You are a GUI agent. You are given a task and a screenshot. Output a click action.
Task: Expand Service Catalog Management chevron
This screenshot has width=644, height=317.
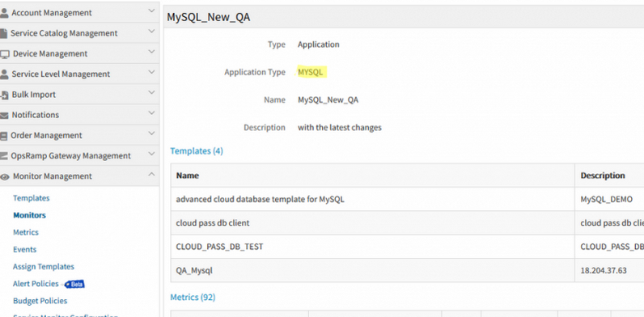click(x=151, y=32)
